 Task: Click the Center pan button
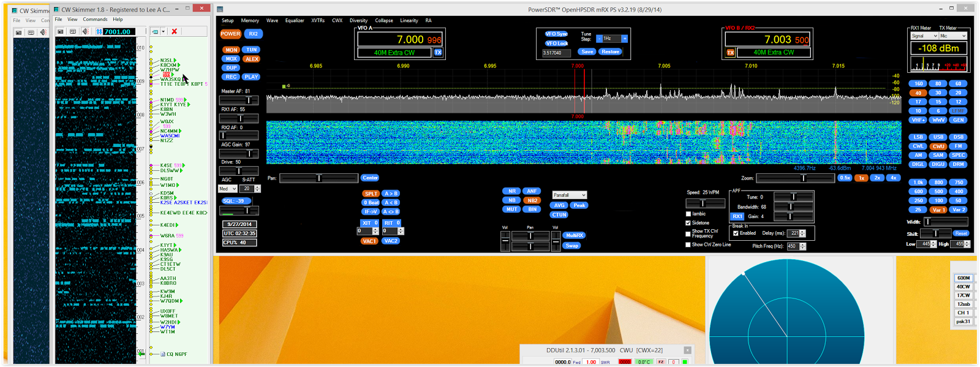pos(370,178)
